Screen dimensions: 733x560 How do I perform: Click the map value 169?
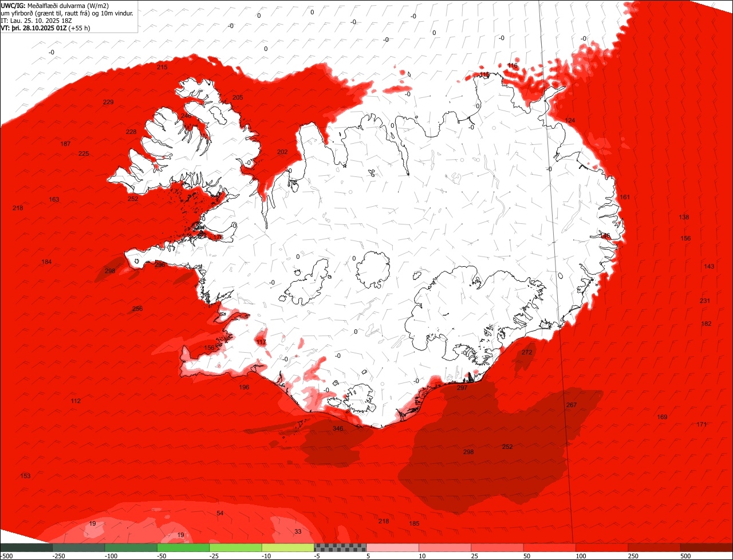662,417
